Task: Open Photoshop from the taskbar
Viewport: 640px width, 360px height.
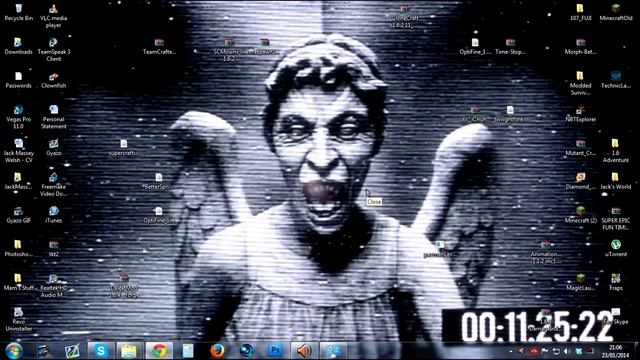Action: point(276,351)
